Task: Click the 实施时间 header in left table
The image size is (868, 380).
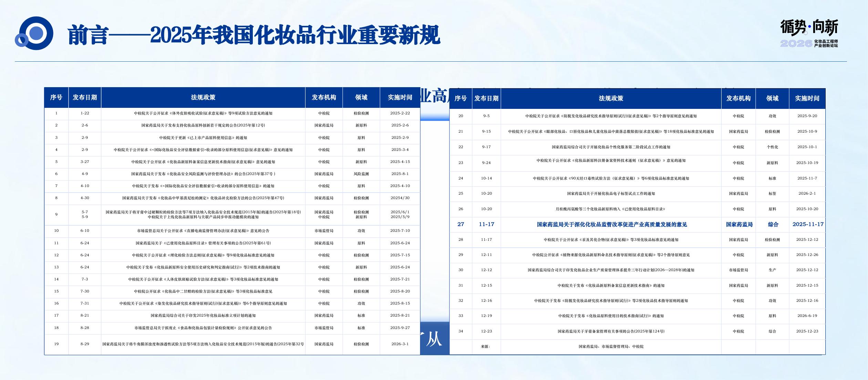Action: 400,97
